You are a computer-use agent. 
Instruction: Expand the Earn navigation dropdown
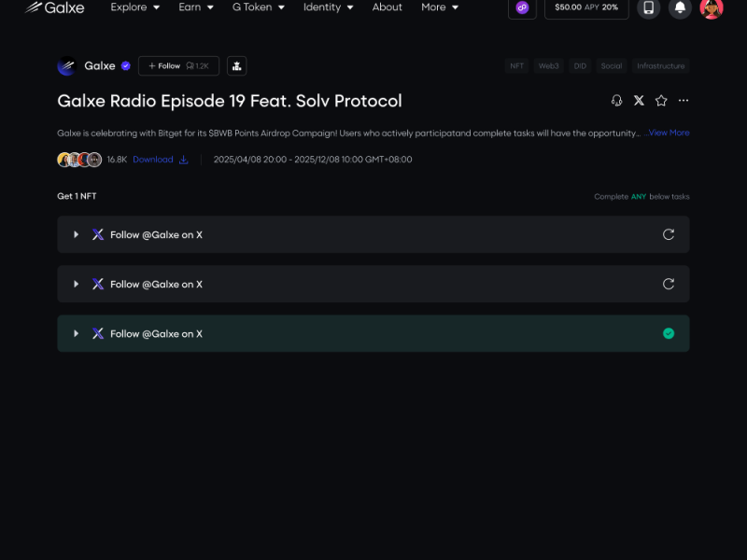tap(196, 7)
